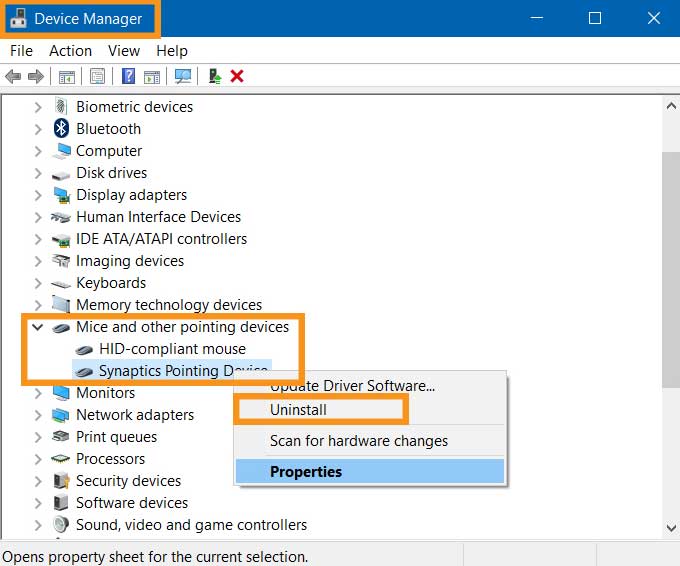Click the Imaging devices icon

61,261
